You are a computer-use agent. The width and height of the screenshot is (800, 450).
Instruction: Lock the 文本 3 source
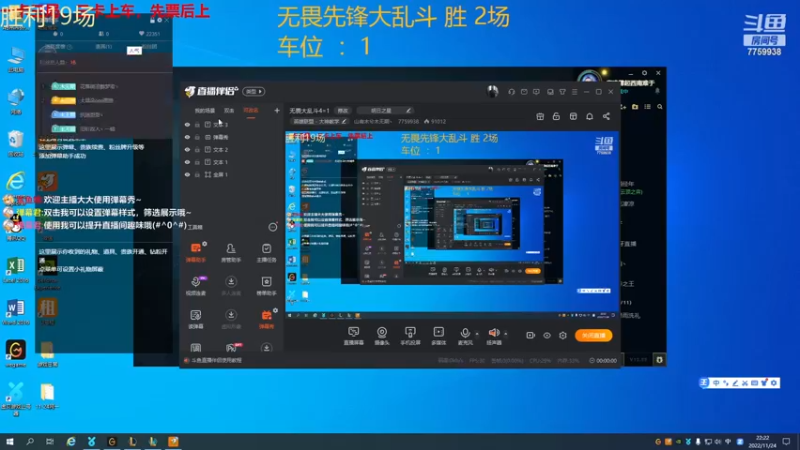pos(197,124)
